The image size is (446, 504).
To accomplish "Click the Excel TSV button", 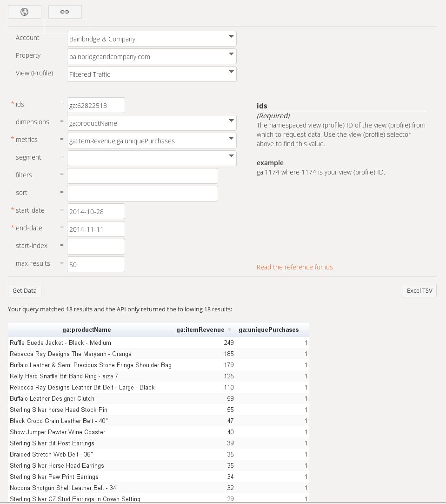I will [419, 290].
